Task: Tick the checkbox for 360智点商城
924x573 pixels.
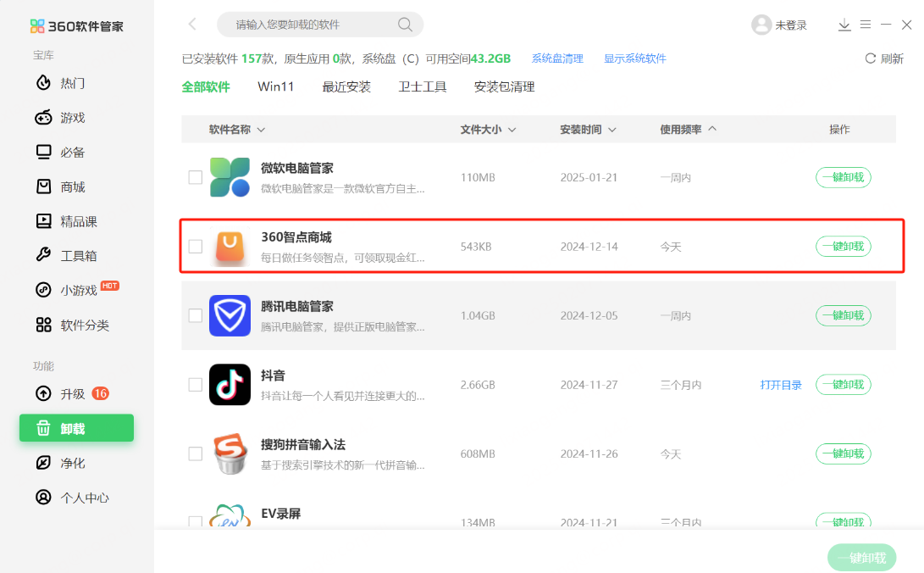Action: [196, 247]
